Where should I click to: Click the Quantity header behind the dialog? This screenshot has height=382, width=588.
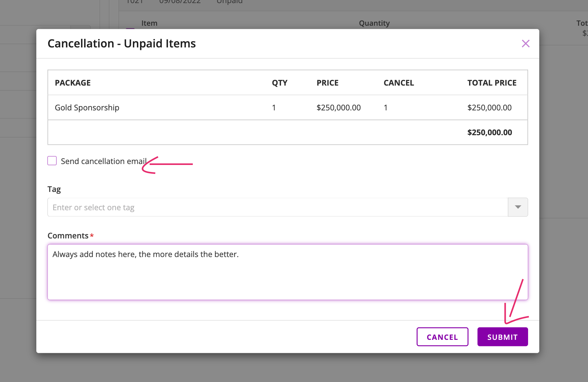[374, 23]
